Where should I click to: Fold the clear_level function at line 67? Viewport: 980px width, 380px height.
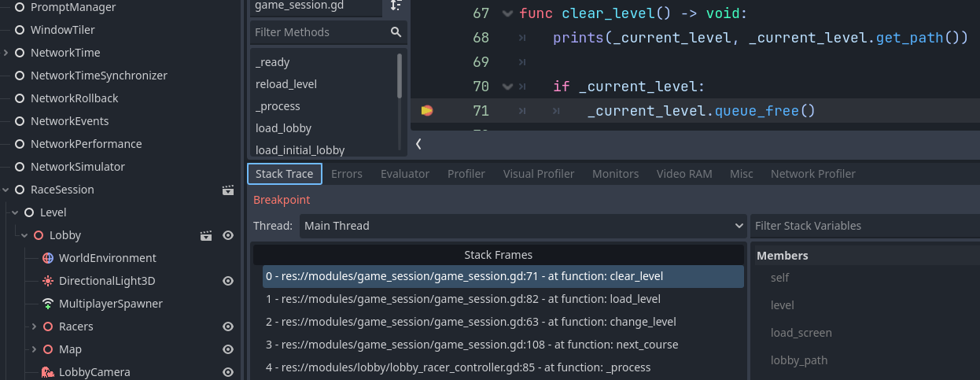pyautogui.click(x=507, y=14)
